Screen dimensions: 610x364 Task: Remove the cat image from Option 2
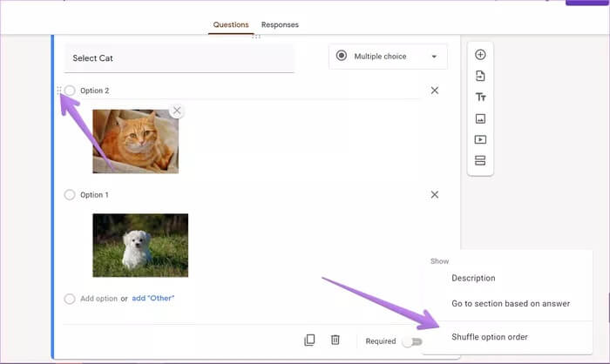coord(177,111)
